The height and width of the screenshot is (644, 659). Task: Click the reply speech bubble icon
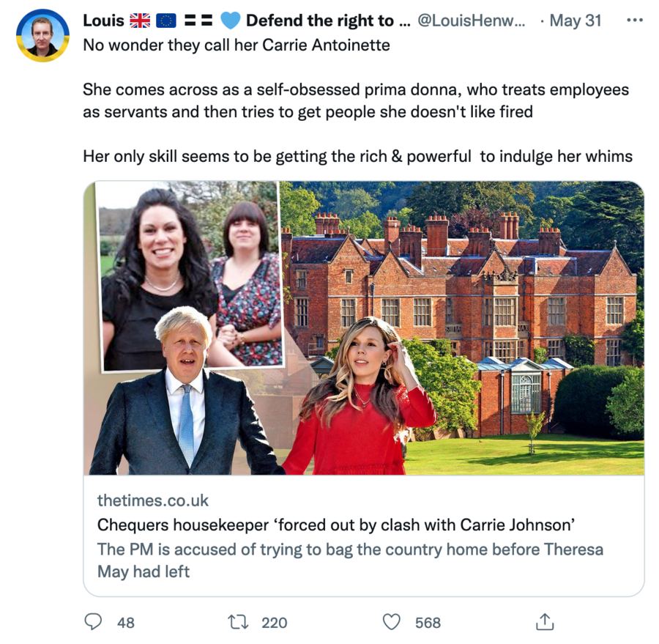[93, 622]
